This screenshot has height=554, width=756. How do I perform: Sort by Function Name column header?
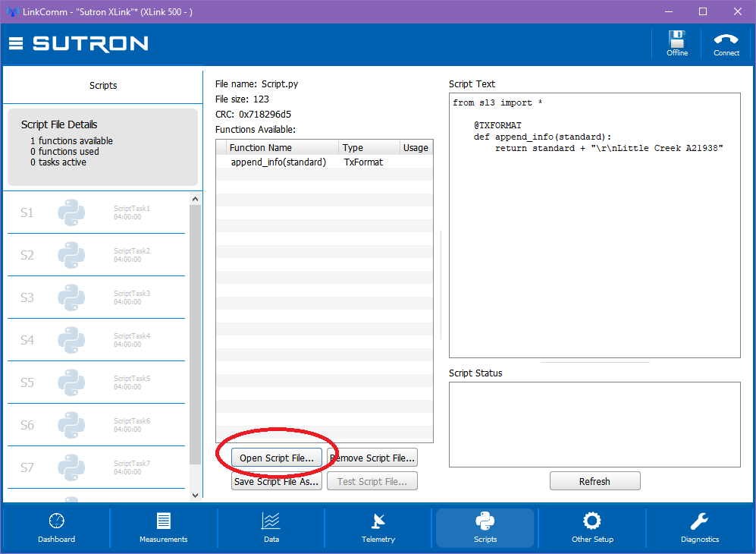pyautogui.click(x=283, y=148)
